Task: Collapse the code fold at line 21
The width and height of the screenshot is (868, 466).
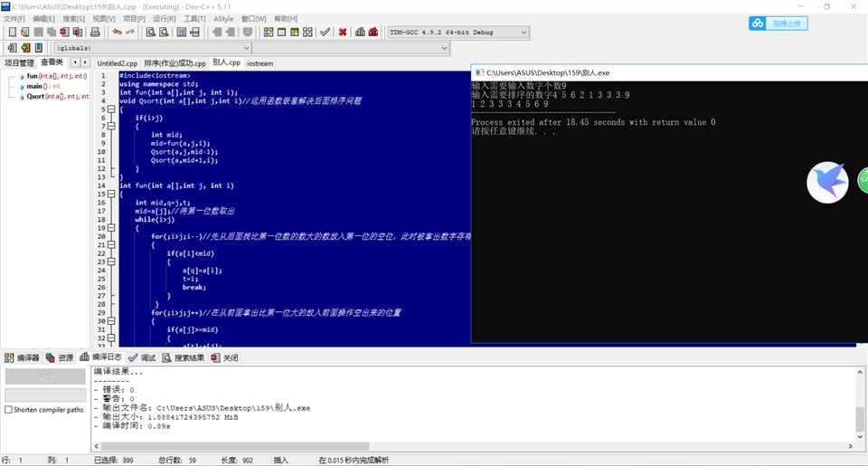Action: [x=111, y=245]
